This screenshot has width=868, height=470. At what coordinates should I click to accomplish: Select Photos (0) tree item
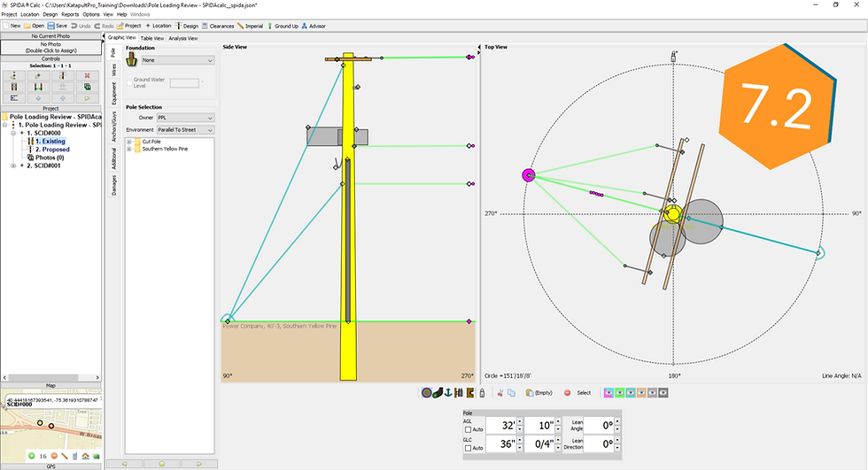tap(50, 158)
